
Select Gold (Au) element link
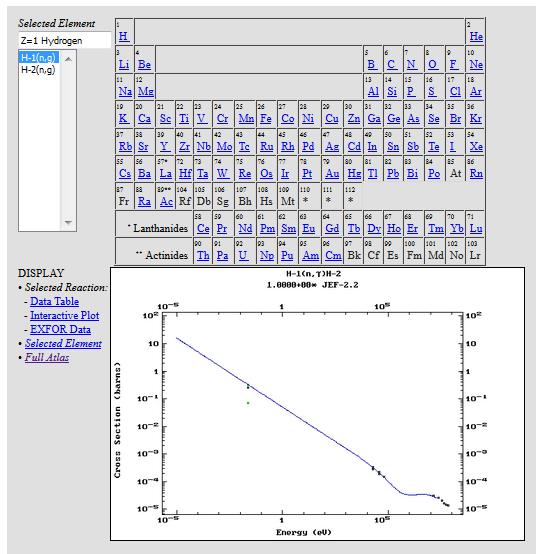332,173
